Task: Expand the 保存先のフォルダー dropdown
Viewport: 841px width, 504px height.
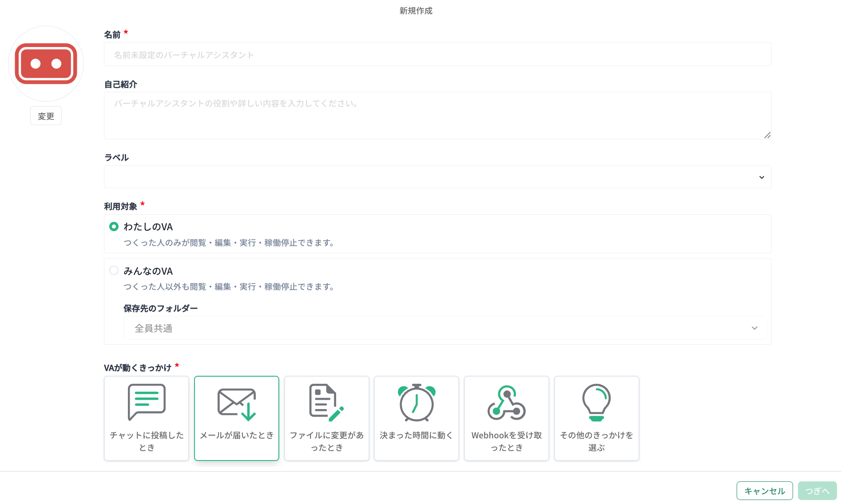Action: (x=444, y=328)
